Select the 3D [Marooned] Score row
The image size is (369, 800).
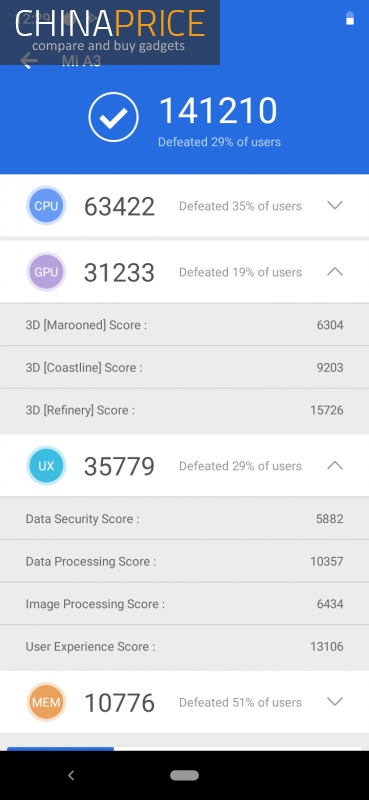184,325
